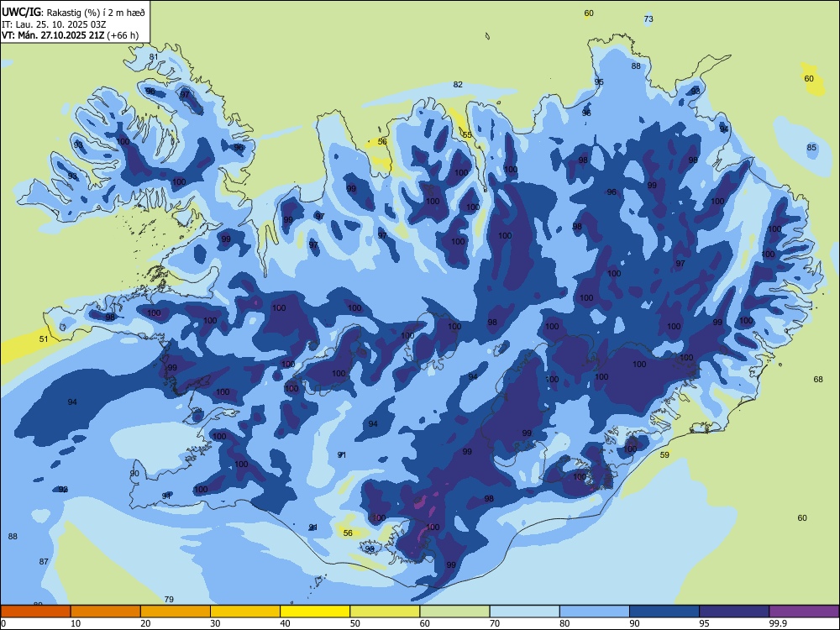The width and height of the screenshot is (840, 630).
Task: Click the '10' legend tick label
Action: pyautogui.click(x=76, y=623)
